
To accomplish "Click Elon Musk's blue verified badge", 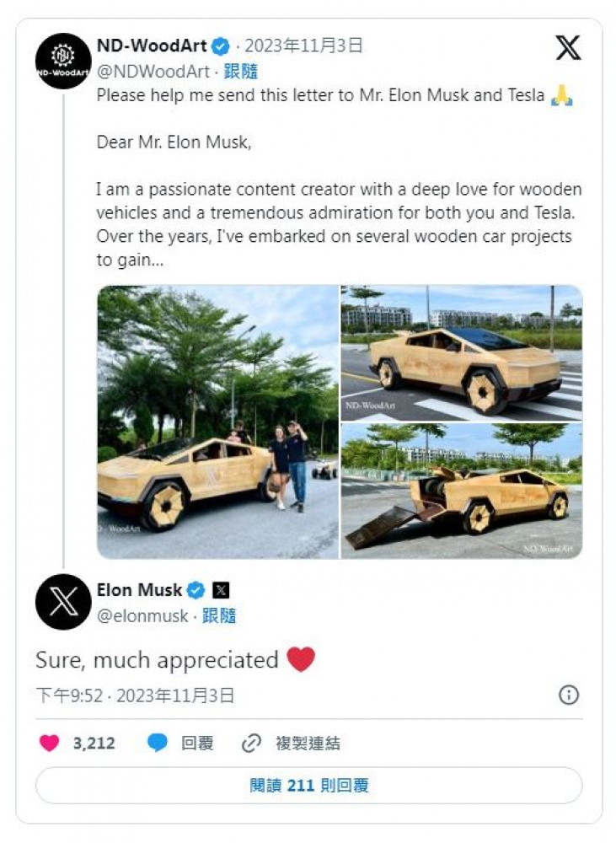I will point(196,590).
